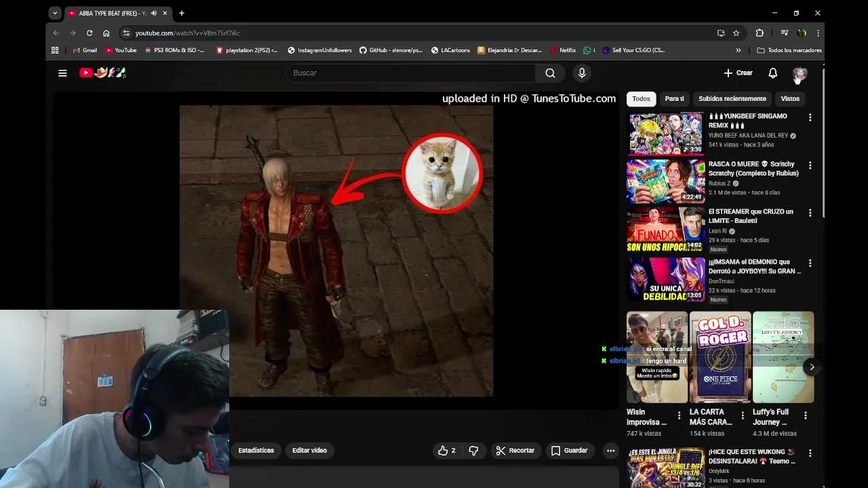The height and width of the screenshot is (488, 868).
Task: Open the RASCA O MUERE Scritchy Scratchy thumbnail
Action: click(x=666, y=182)
